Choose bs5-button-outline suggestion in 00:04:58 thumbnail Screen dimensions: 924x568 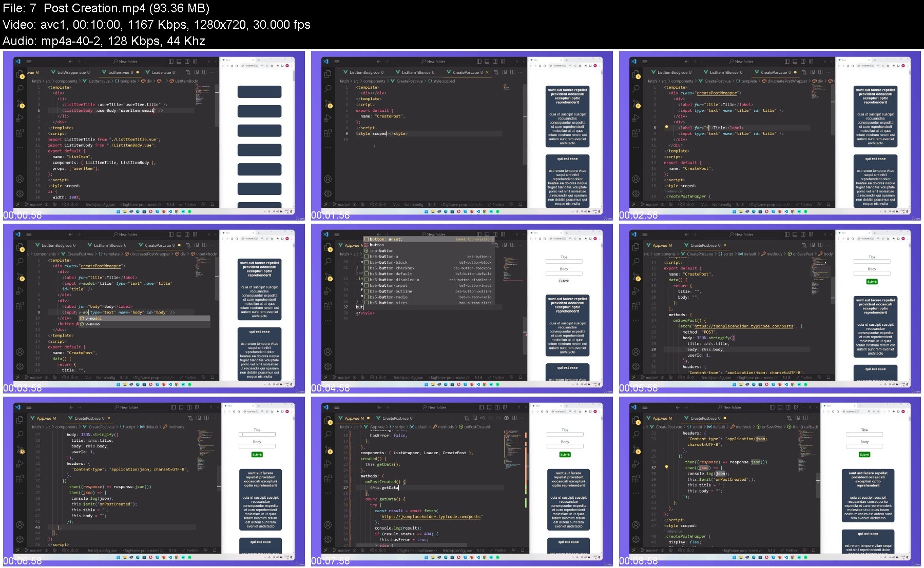tap(428, 291)
